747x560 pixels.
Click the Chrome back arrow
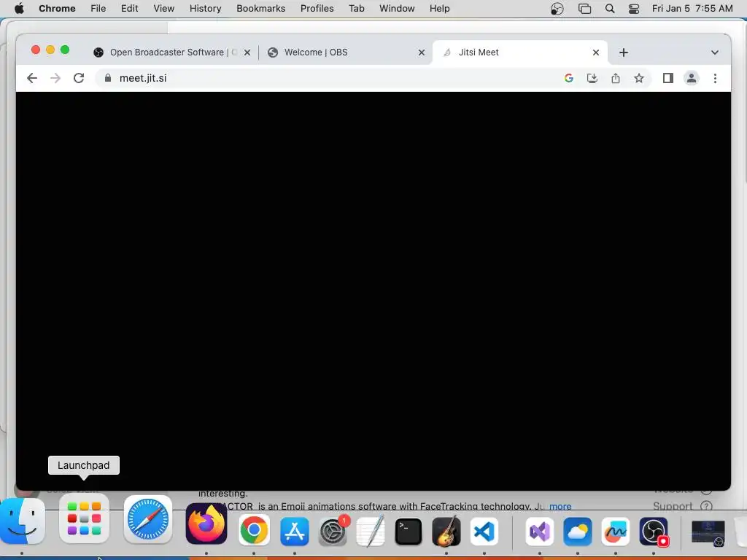click(32, 78)
